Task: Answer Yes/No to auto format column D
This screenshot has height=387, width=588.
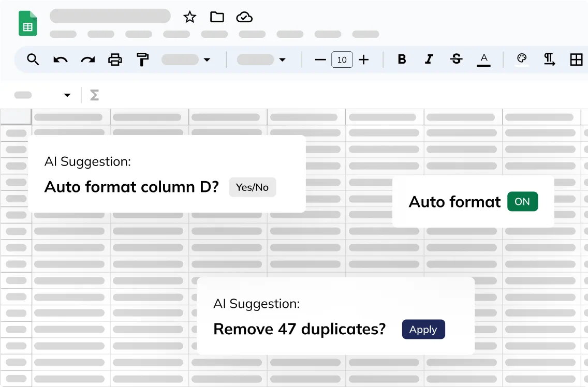Action: (252, 187)
